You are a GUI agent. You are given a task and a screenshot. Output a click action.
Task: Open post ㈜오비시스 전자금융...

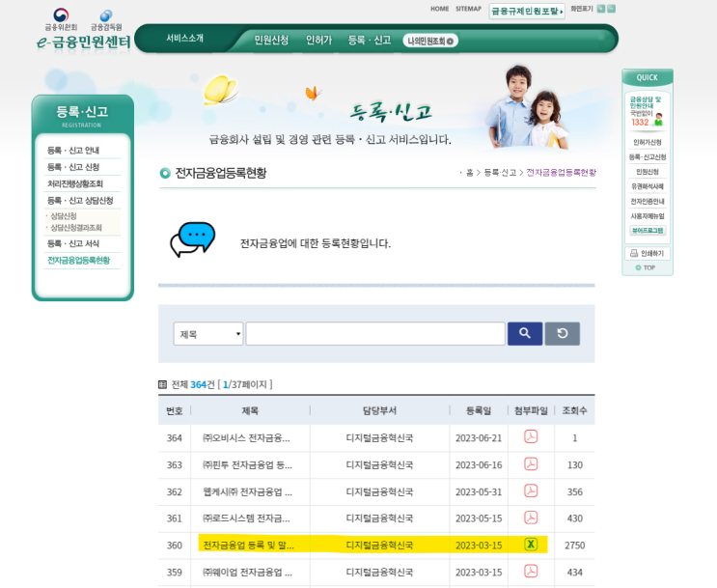[x=246, y=438]
